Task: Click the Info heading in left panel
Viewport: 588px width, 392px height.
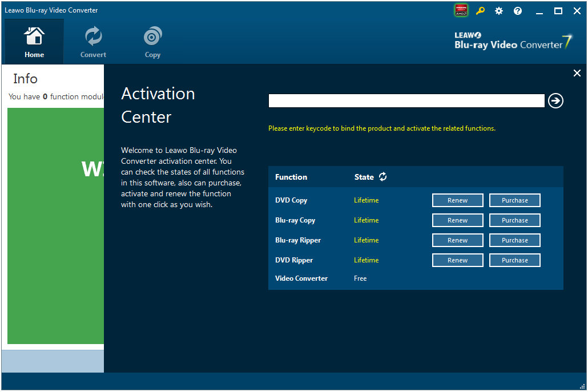Action: click(25, 79)
